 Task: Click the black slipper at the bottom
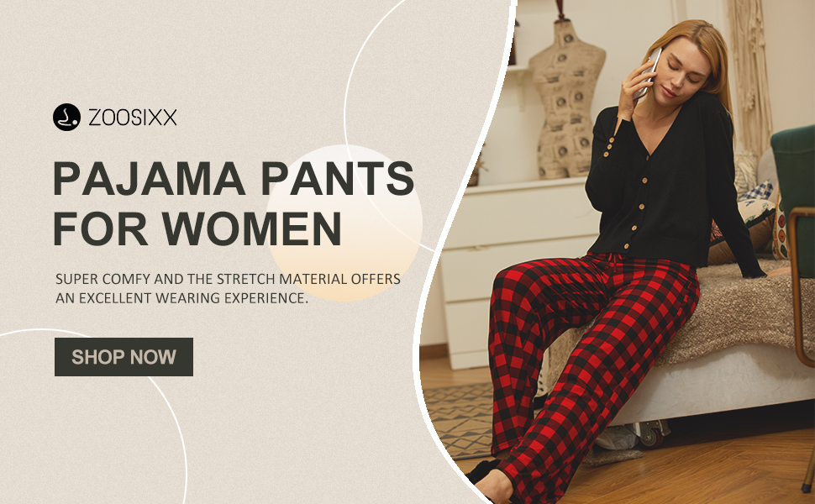pyautogui.click(x=485, y=470)
